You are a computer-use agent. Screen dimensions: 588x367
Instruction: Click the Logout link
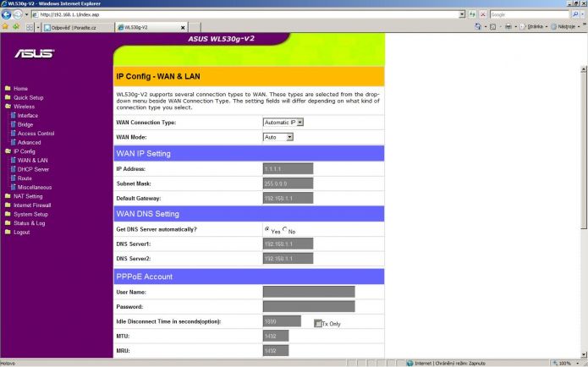(22, 232)
